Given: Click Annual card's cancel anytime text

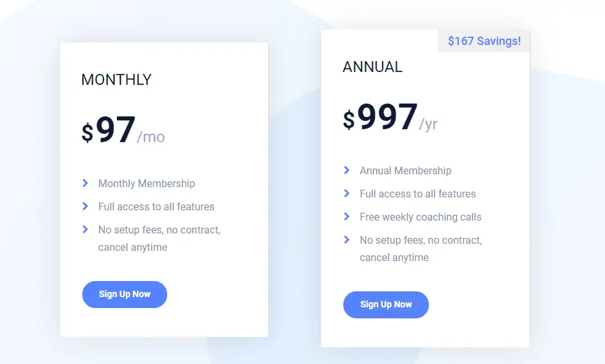Looking at the screenshot, I should [394, 257].
